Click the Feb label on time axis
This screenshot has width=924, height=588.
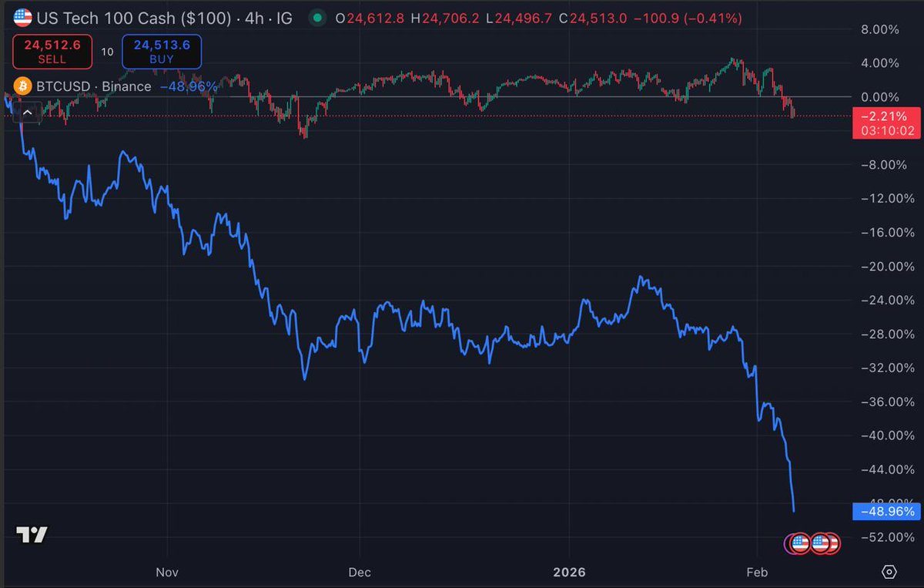(758, 572)
